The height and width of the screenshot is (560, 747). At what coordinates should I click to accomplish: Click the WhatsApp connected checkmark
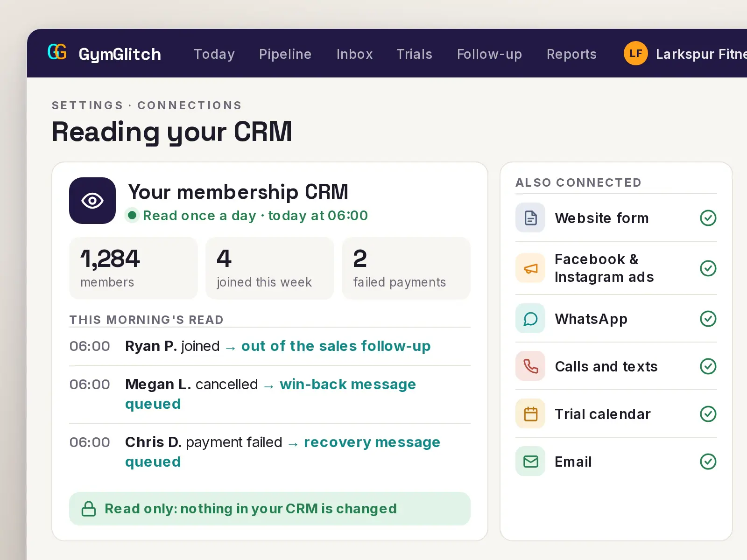[x=708, y=318]
